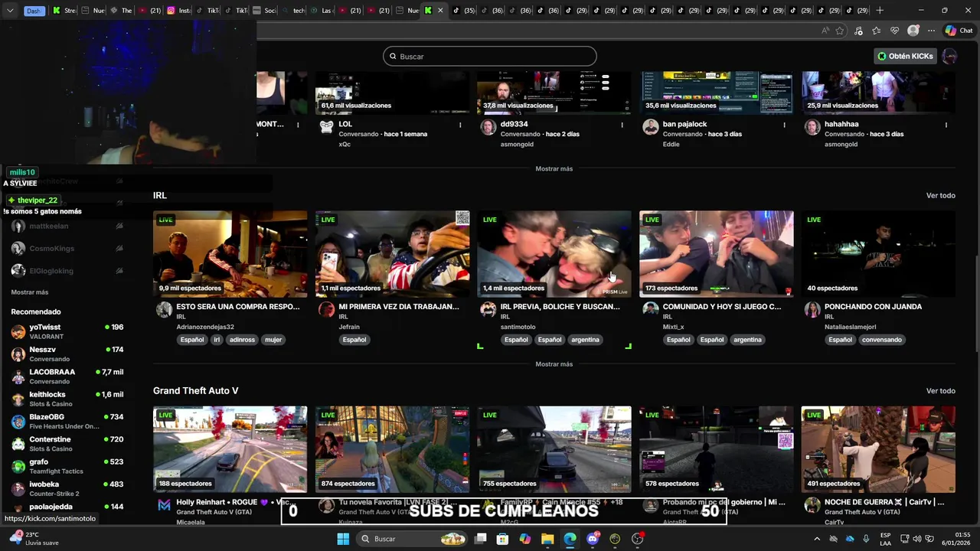The width and height of the screenshot is (980, 551).
Task: Click Conterstine in Recomendado list
Action: coord(67,443)
